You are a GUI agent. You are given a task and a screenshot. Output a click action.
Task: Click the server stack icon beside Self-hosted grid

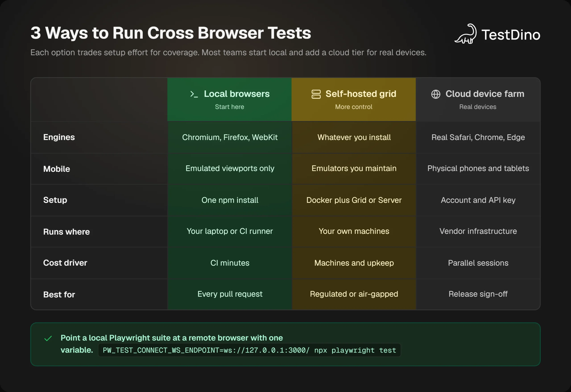[316, 94]
